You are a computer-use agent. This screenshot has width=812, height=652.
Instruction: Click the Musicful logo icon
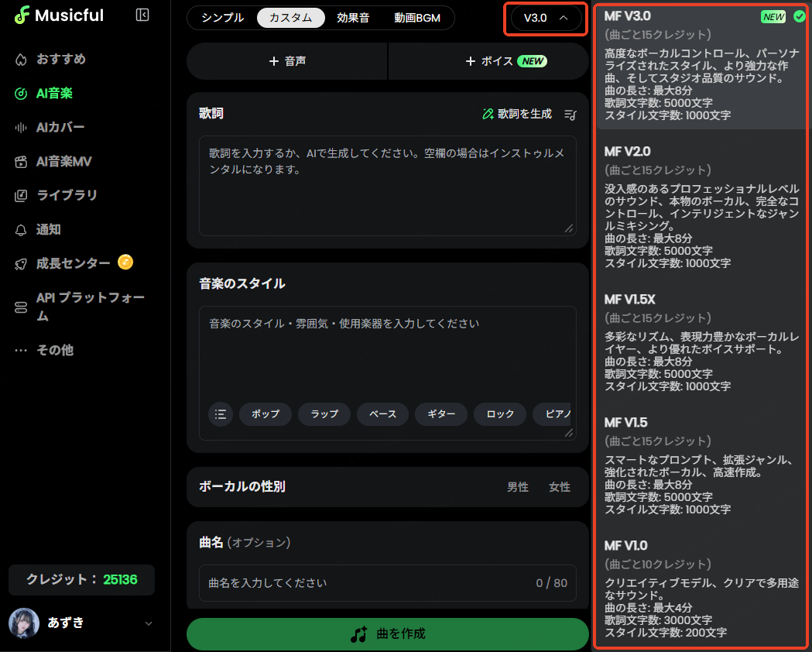coord(22,15)
